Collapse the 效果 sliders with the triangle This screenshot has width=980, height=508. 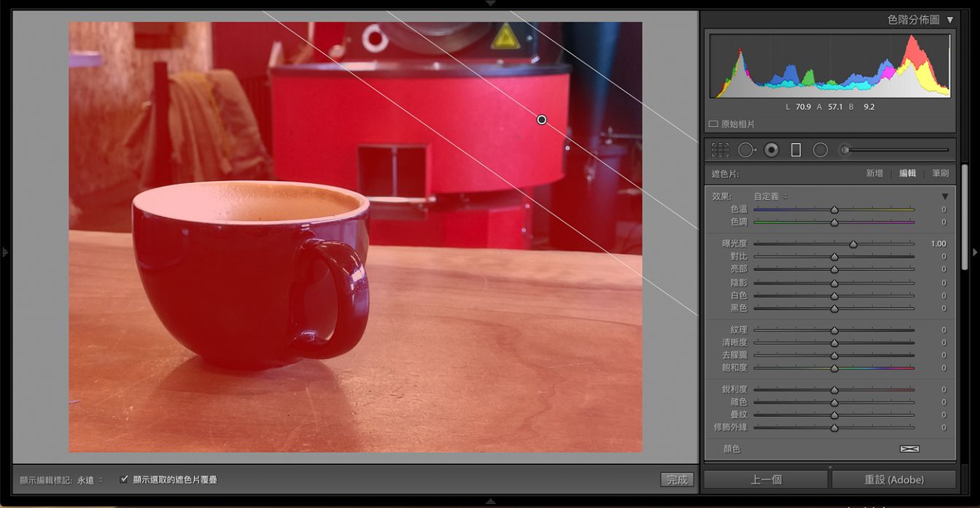click(945, 196)
